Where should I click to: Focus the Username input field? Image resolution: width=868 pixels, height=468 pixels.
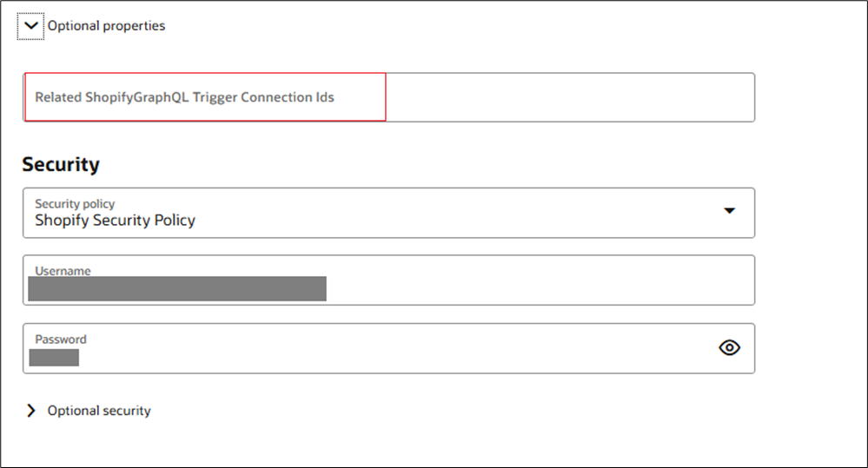[x=388, y=280]
